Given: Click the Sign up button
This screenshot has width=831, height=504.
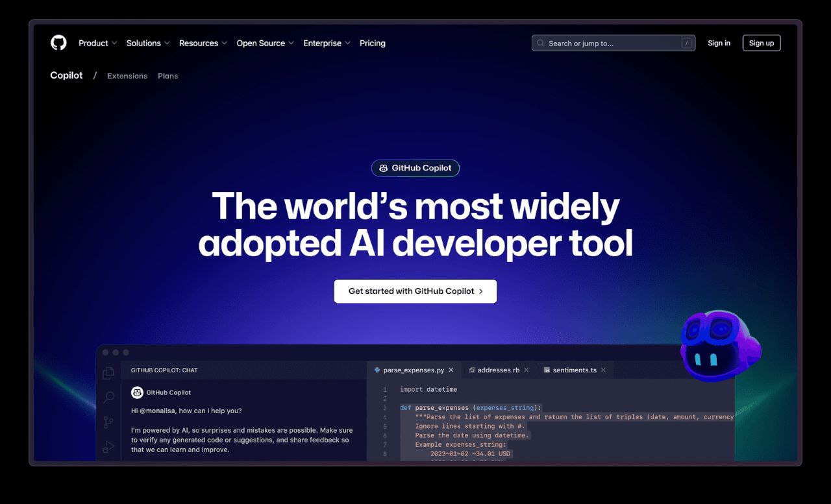Looking at the screenshot, I should 762,43.
